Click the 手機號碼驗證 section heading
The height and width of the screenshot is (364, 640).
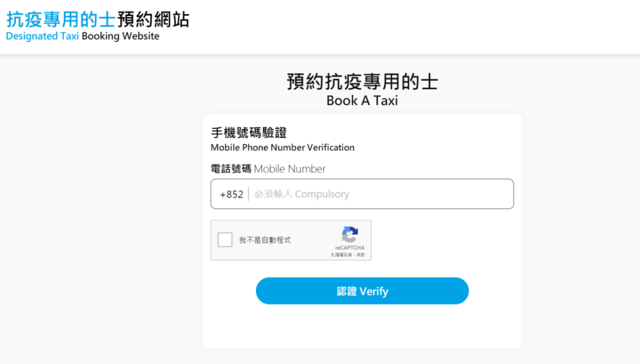tap(249, 132)
